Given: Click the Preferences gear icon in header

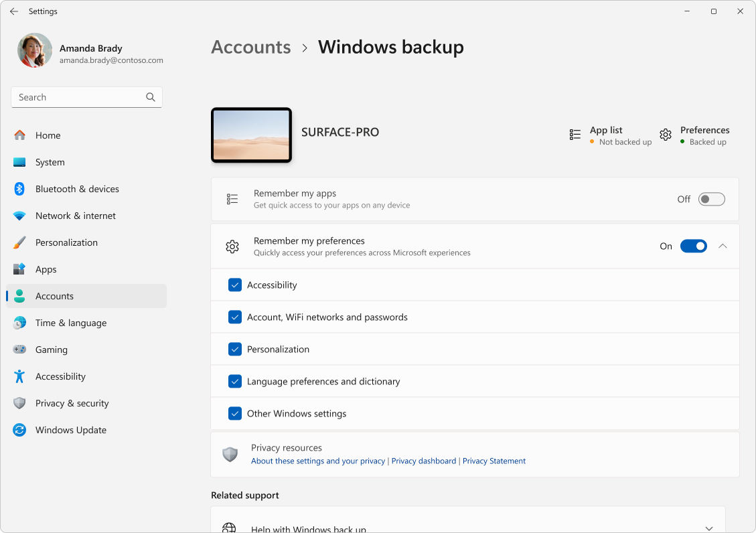Looking at the screenshot, I should (x=665, y=135).
